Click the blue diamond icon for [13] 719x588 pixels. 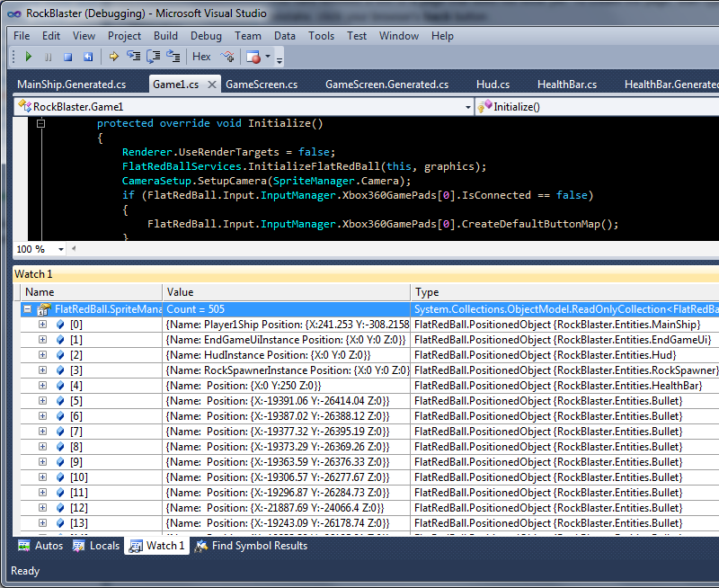60,523
